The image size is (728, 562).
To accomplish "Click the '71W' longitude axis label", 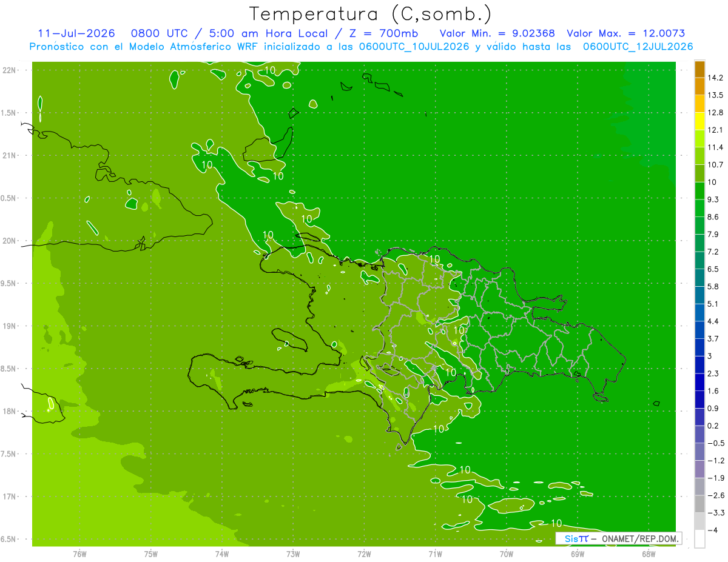I will (436, 554).
